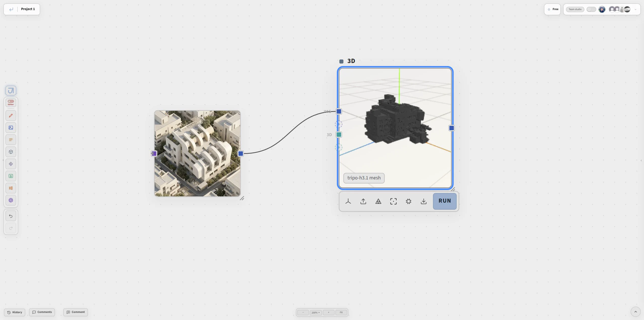Download the 3D model
This screenshot has width=644, height=320.
[x=424, y=201]
